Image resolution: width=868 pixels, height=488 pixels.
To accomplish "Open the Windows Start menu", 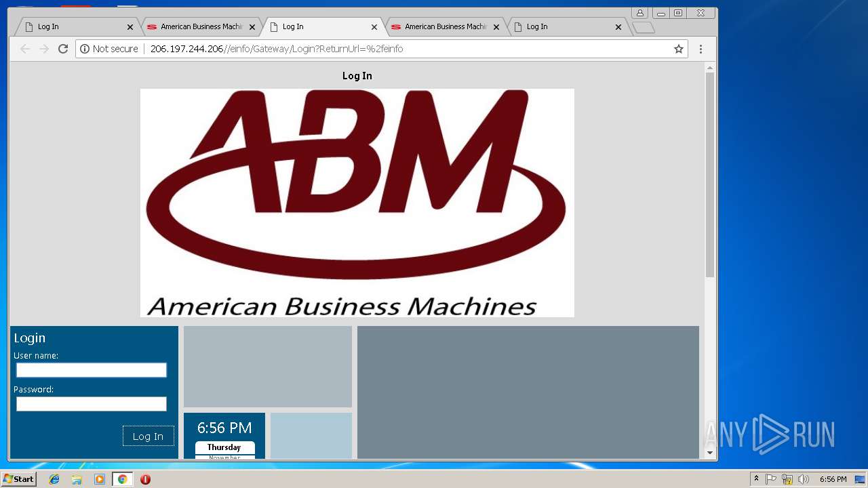I will pos(19,479).
